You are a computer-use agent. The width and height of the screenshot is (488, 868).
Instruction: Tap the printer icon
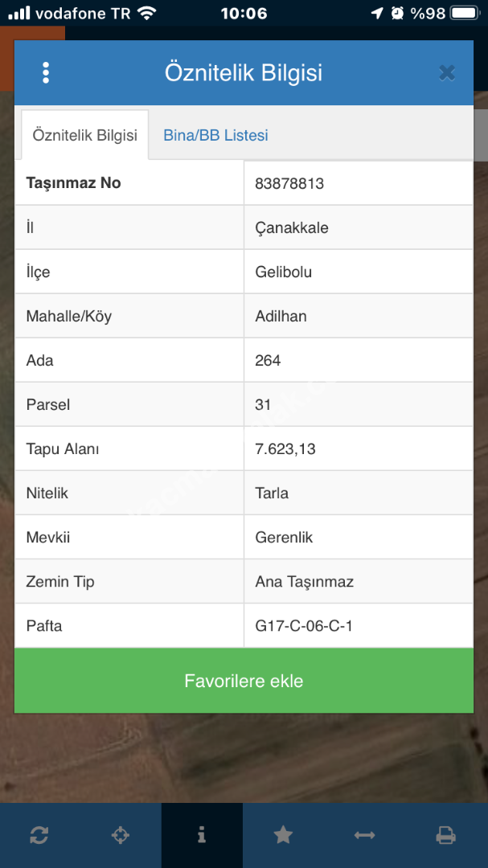click(446, 835)
